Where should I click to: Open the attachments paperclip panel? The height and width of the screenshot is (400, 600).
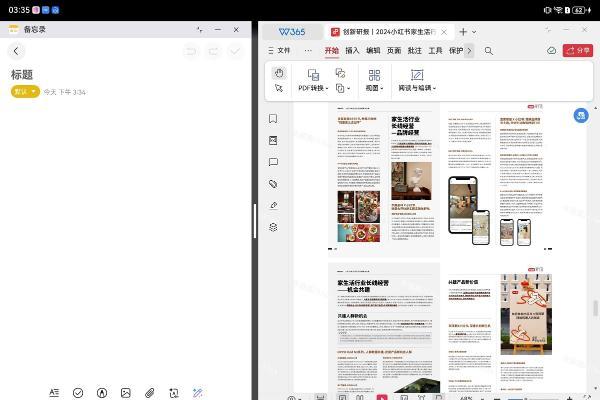(273, 184)
